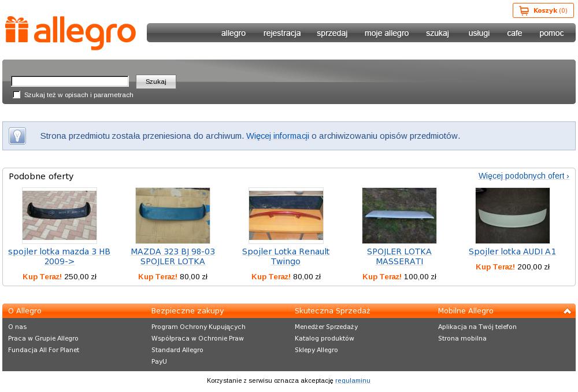
Task: Open PayU footer link
Action: coord(160,361)
